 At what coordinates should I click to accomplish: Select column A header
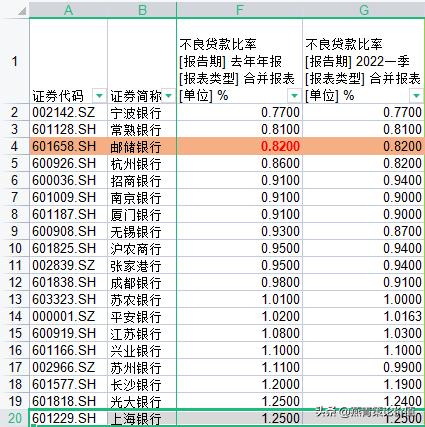pos(68,10)
